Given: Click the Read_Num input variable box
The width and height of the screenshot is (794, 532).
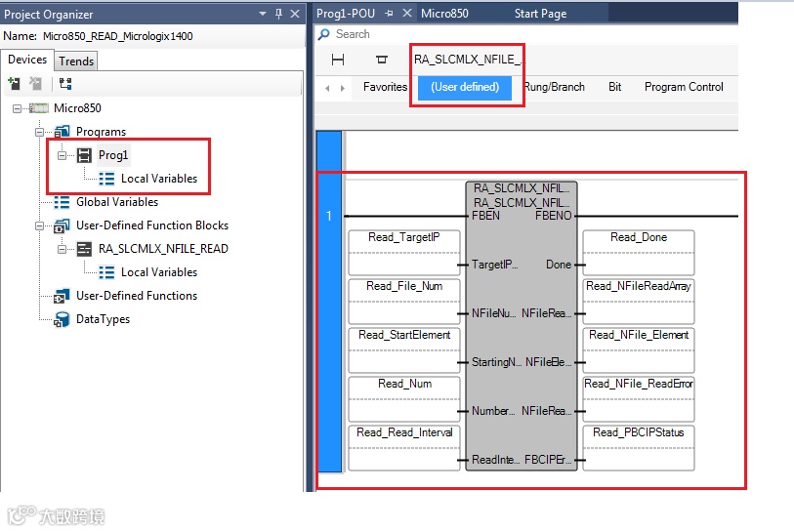Looking at the screenshot, I should 404,399.
